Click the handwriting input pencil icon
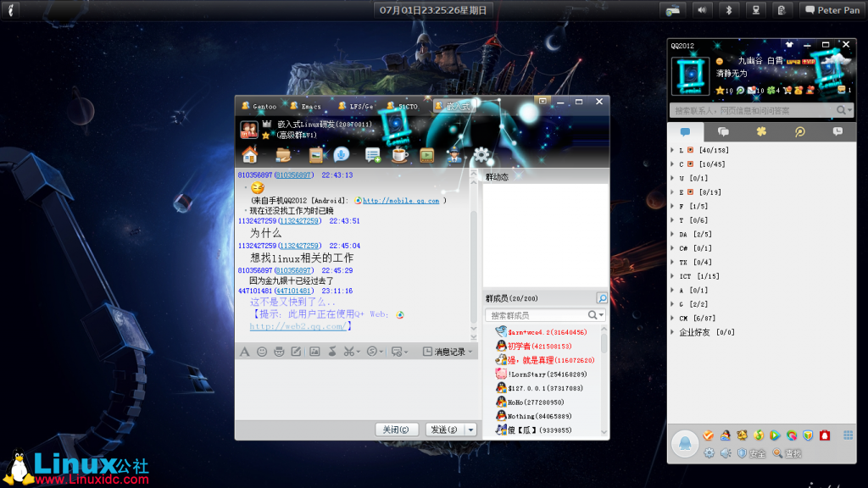The height and width of the screenshot is (488, 868). pos(296,352)
